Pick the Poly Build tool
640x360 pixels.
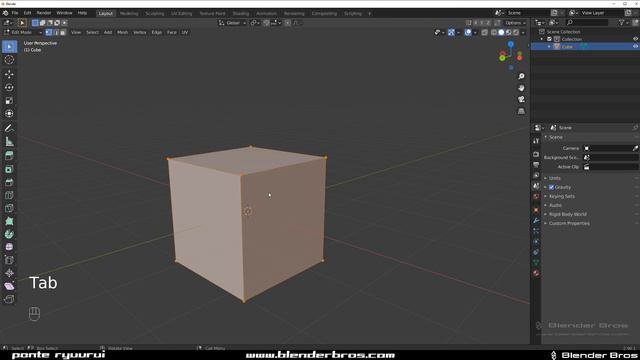9,221
